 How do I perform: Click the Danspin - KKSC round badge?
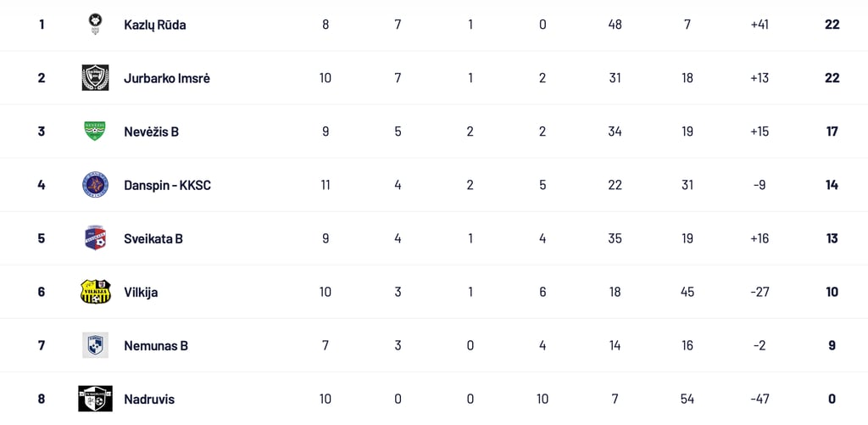pos(95,185)
